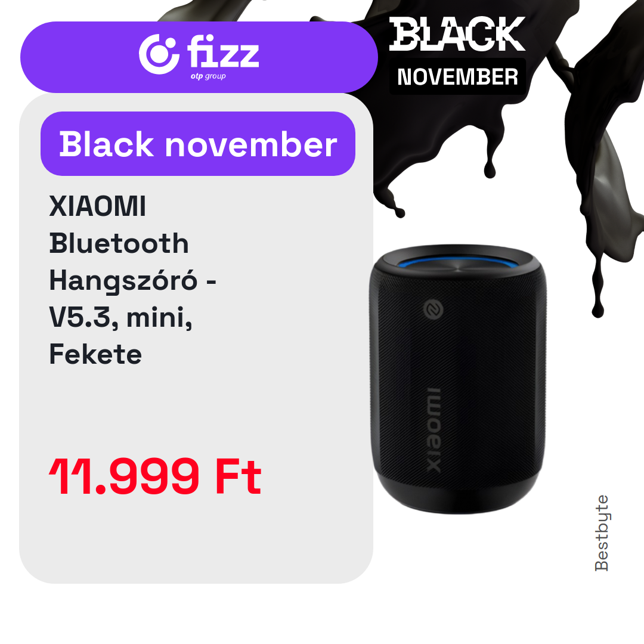The width and height of the screenshot is (644, 644).
Task: Click the grey product info card
Action: (196, 338)
